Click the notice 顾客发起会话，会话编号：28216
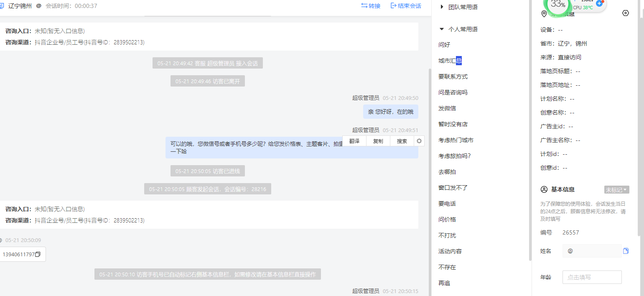This screenshot has width=644, height=296. pyautogui.click(x=208, y=189)
